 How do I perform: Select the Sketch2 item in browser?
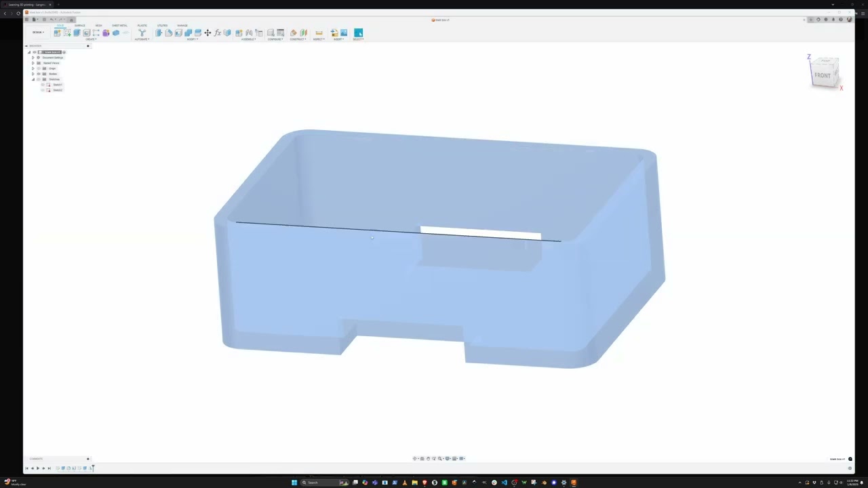(x=58, y=90)
